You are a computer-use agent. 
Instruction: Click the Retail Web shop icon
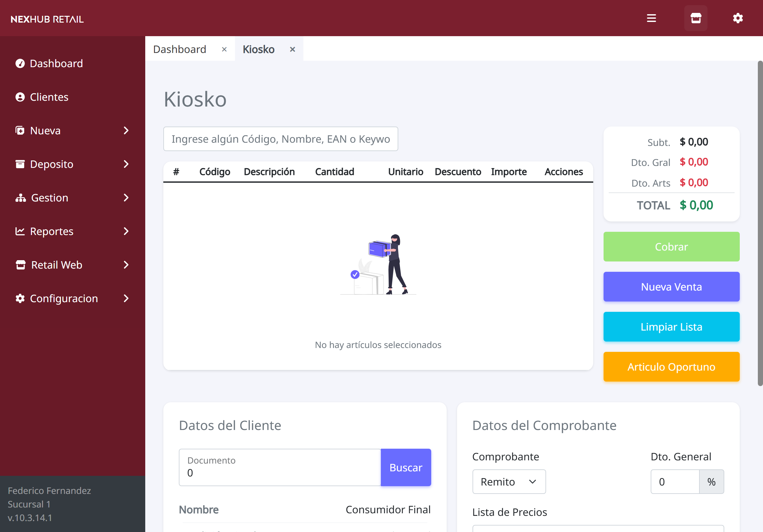[21, 265]
